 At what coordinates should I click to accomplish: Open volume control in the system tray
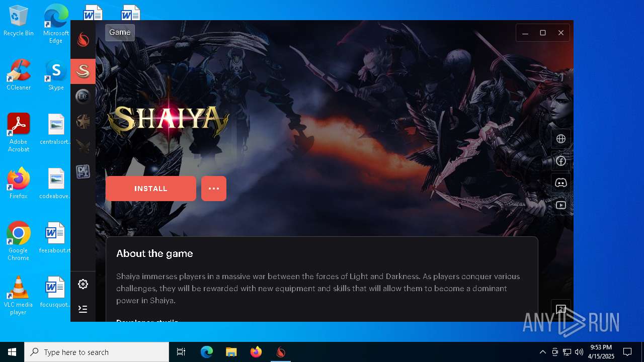click(579, 352)
